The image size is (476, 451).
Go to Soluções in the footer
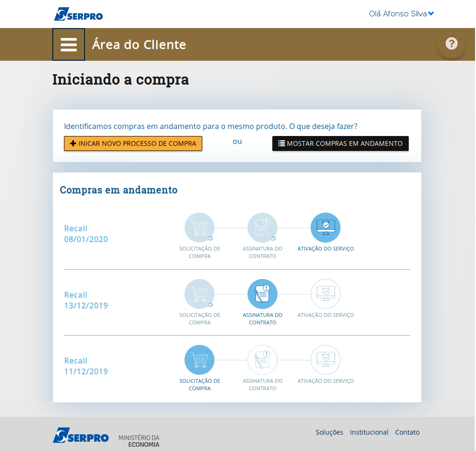329,432
